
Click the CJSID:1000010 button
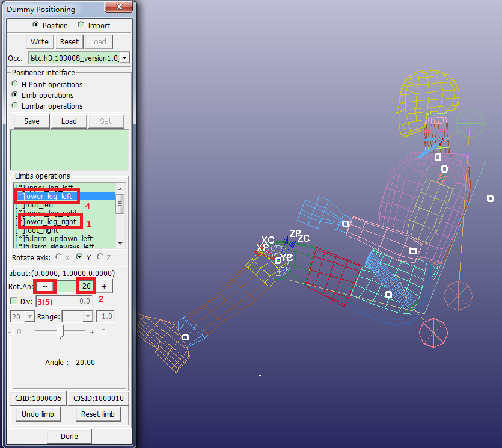tap(98, 399)
